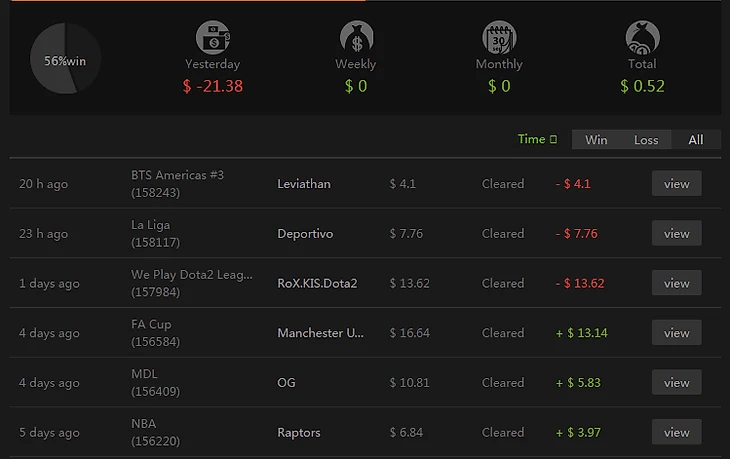
Task: Select the Raptors team name
Action: pyautogui.click(x=299, y=432)
